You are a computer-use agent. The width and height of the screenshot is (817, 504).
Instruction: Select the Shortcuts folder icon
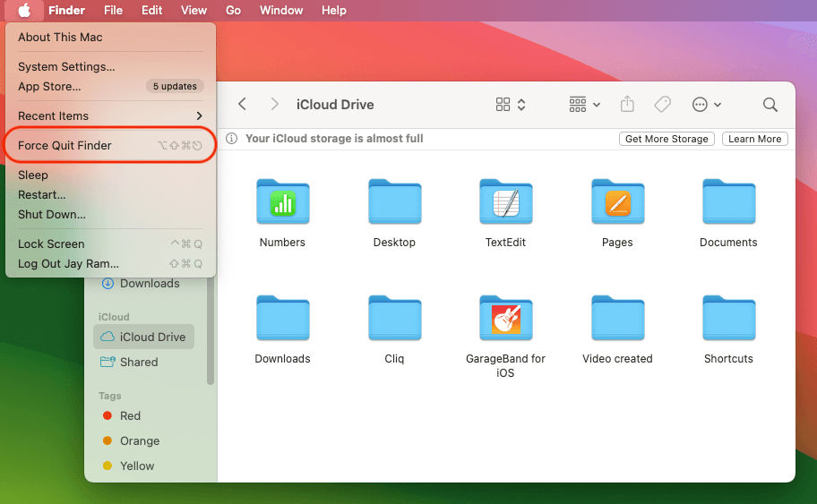[728, 318]
